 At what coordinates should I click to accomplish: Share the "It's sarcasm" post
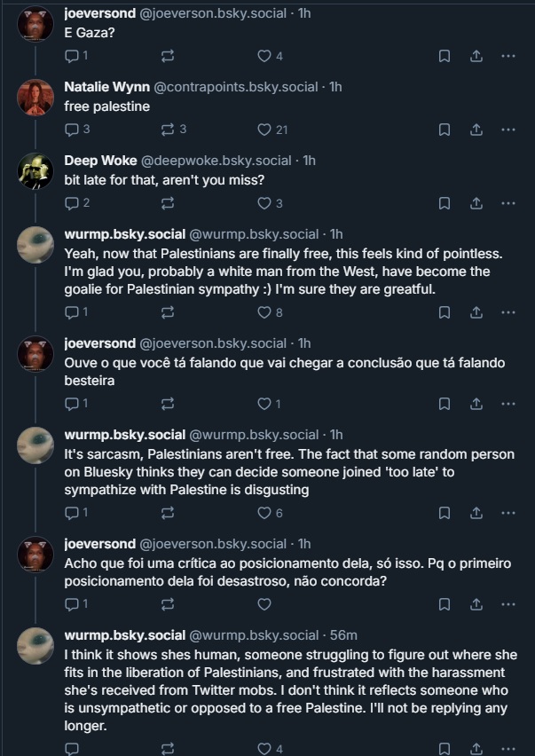(476, 512)
